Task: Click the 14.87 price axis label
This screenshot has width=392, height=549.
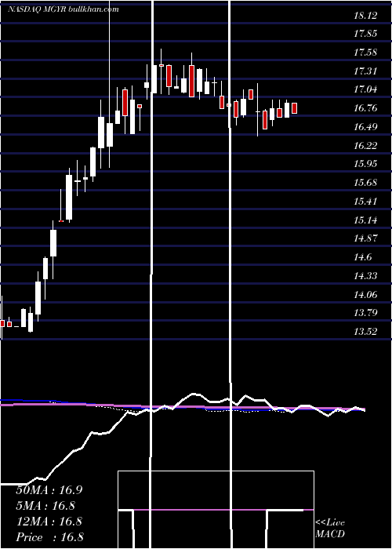Action: point(366,238)
